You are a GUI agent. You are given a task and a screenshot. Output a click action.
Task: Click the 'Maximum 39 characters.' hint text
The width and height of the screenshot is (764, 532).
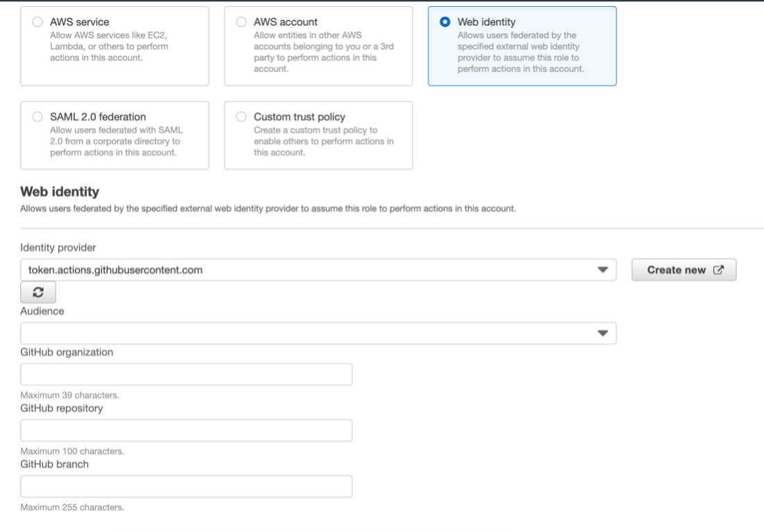(x=69, y=395)
